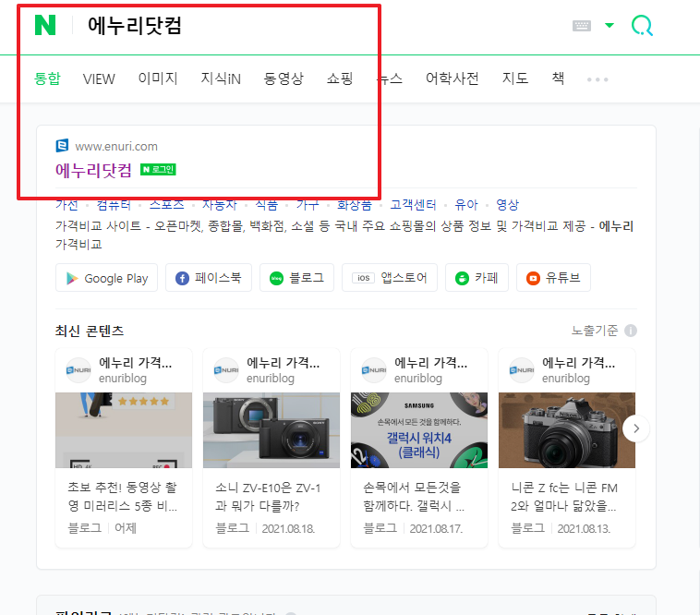The height and width of the screenshot is (615, 700).
Task: Open post titled 초보 추천! 동영상 촬영 미러리스
Action: [122, 497]
